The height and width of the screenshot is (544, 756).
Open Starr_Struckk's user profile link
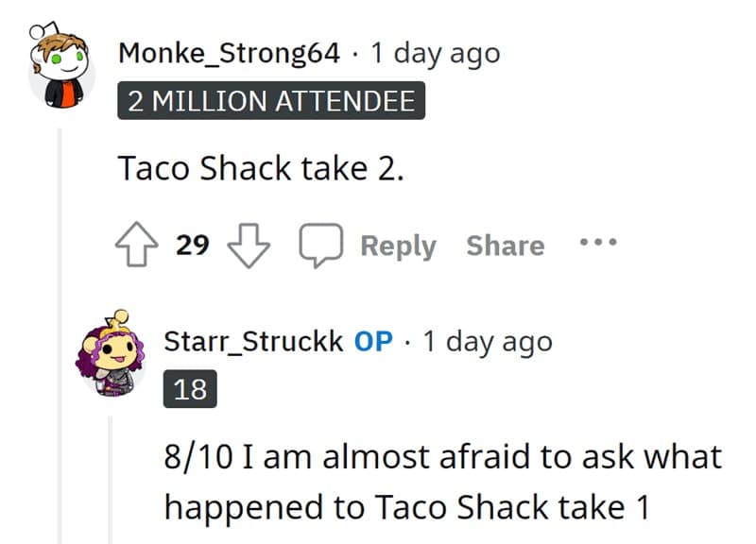[253, 341]
